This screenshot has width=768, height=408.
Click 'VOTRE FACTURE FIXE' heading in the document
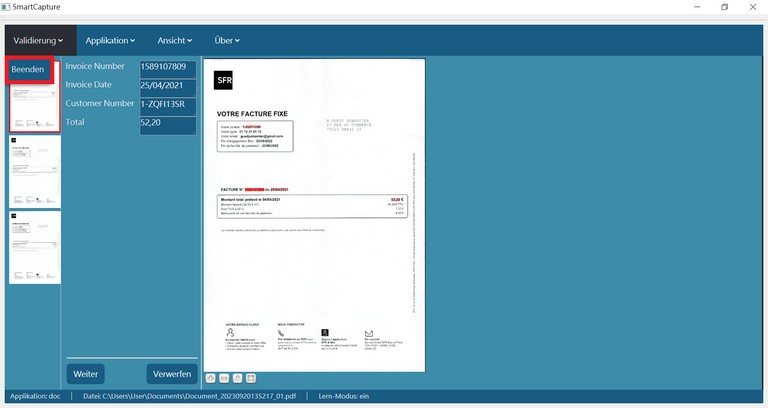[x=252, y=114]
